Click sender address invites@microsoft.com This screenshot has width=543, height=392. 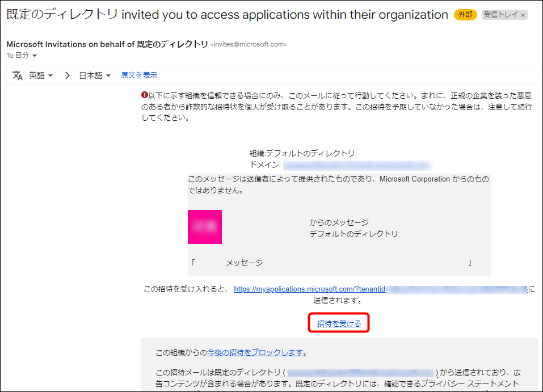coord(249,44)
